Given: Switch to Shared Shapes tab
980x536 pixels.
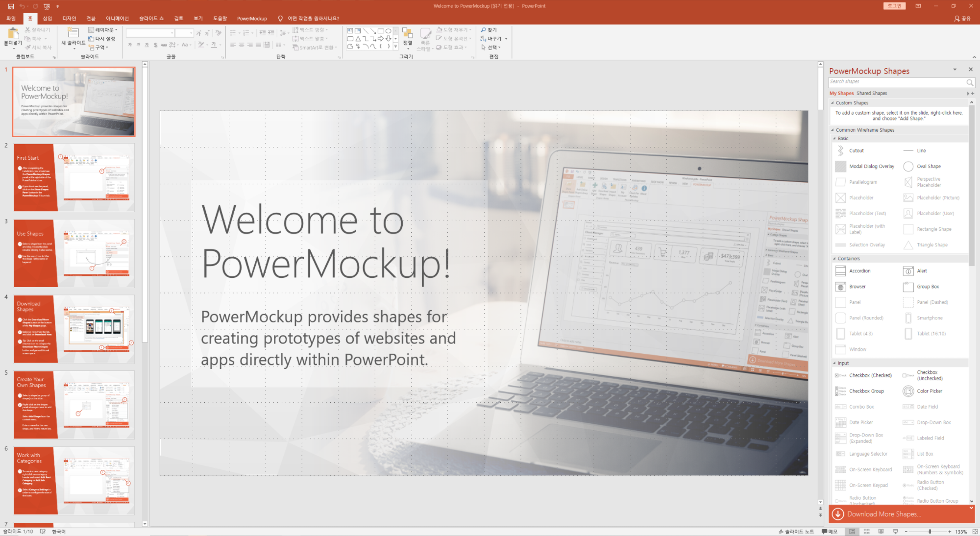Looking at the screenshot, I should coord(871,93).
